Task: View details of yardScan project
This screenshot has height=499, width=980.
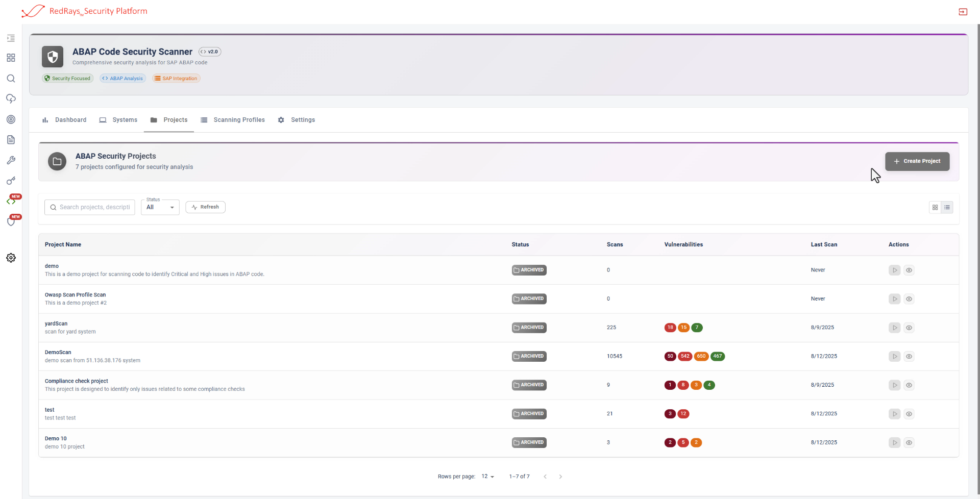Action: pos(909,328)
